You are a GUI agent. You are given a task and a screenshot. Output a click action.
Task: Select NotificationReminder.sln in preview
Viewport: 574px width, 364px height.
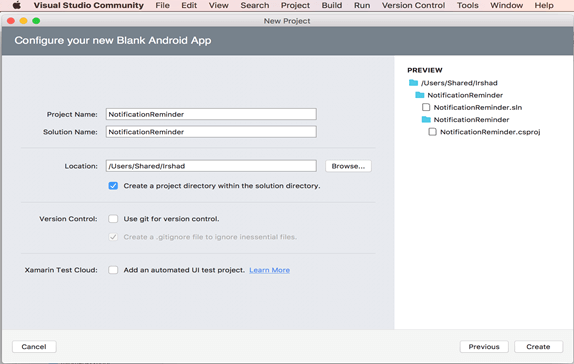[478, 107]
